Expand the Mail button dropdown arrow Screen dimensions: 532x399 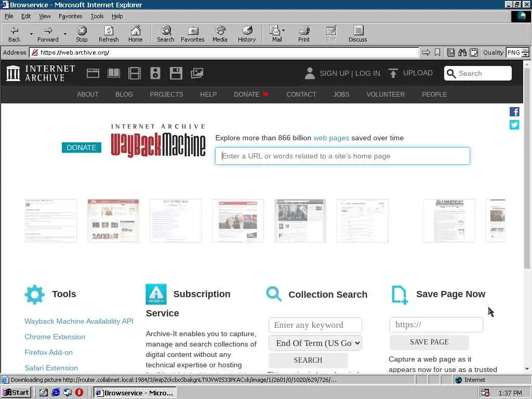click(x=283, y=31)
